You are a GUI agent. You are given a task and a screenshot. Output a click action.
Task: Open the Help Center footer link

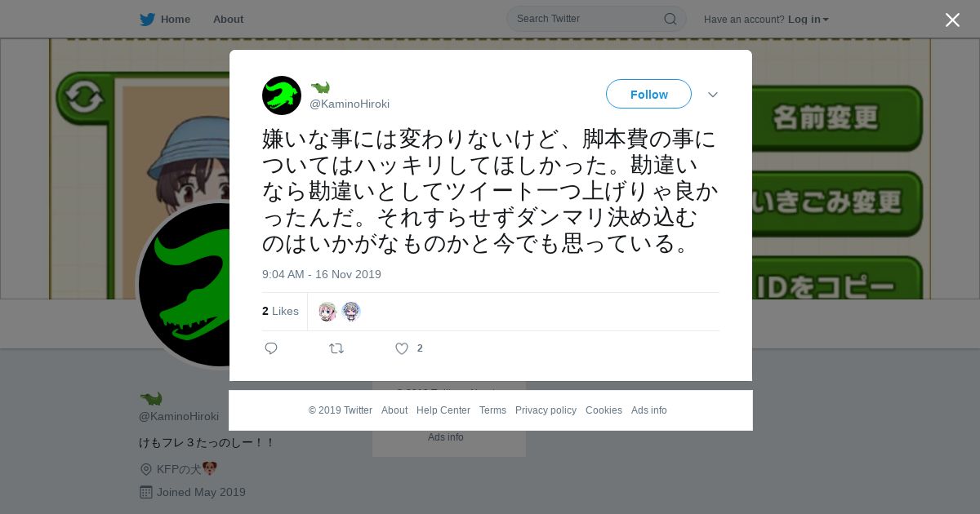[x=443, y=410]
